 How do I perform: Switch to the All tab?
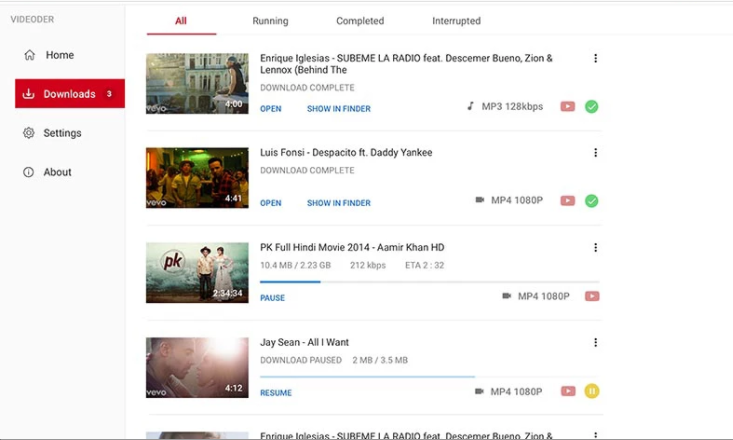pyautogui.click(x=181, y=21)
